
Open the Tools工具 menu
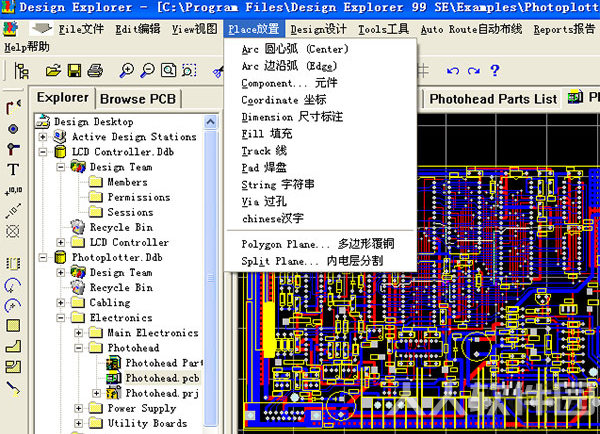[383, 29]
